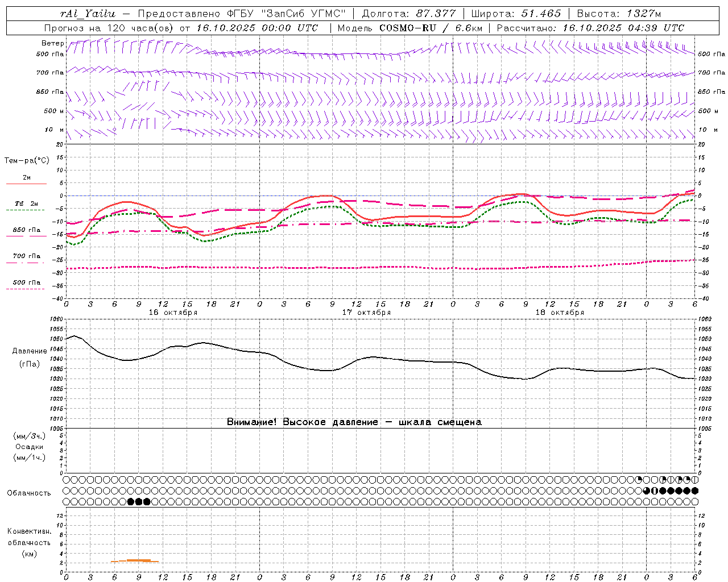Click the Высота: 1327м elevation text

pos(619,14)
